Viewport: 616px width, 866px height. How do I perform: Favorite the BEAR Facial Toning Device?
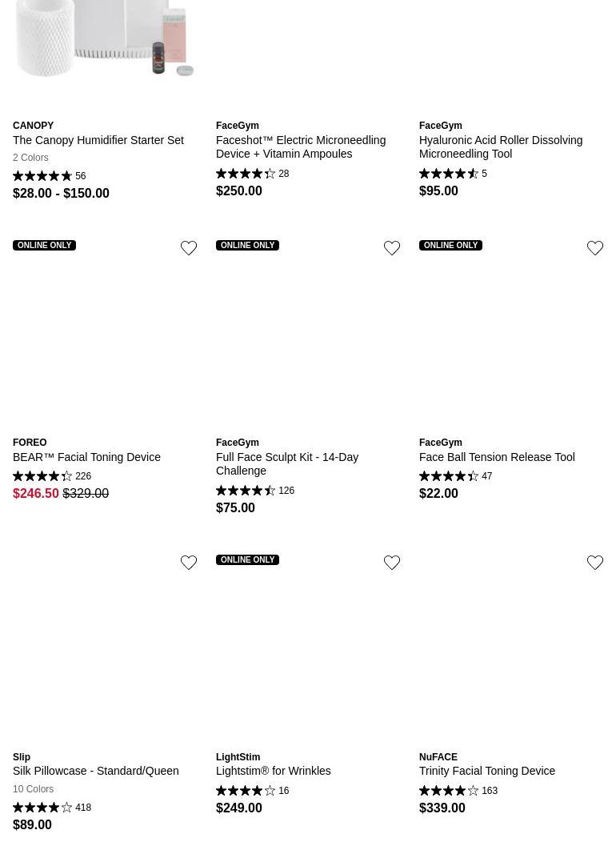tap(189, 248)
